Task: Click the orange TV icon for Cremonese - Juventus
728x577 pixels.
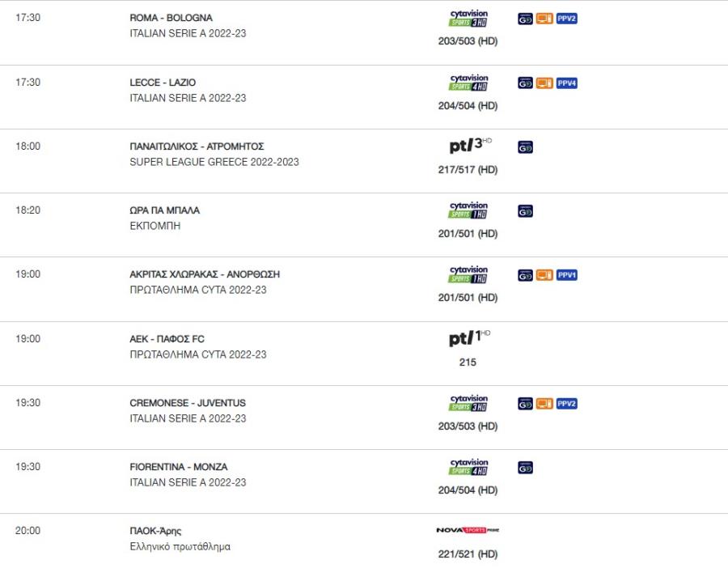Action: tap(544, 404)
